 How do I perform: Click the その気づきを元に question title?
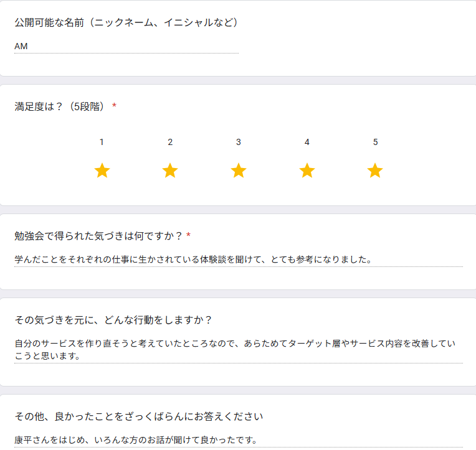click(x=113, y=320)
